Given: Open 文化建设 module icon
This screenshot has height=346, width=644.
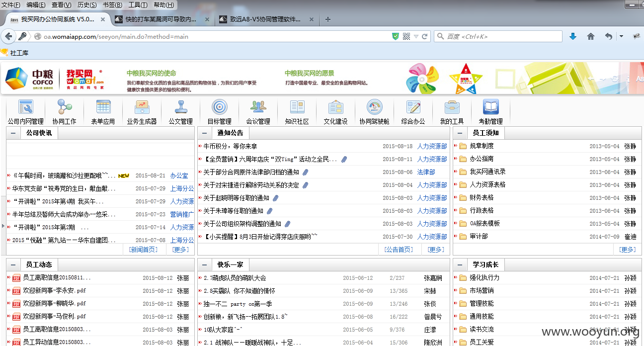Looking at the screenshot, I should click(335, 107).
